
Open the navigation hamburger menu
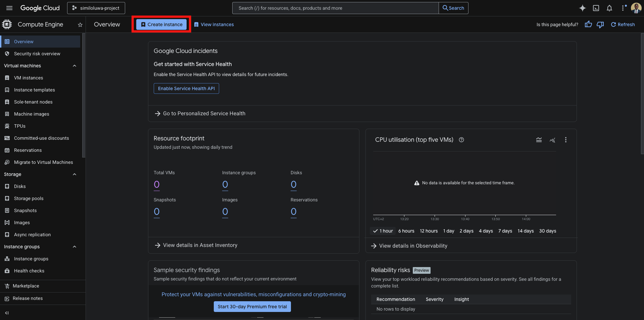pyautogui.click(x=9, y=8)
